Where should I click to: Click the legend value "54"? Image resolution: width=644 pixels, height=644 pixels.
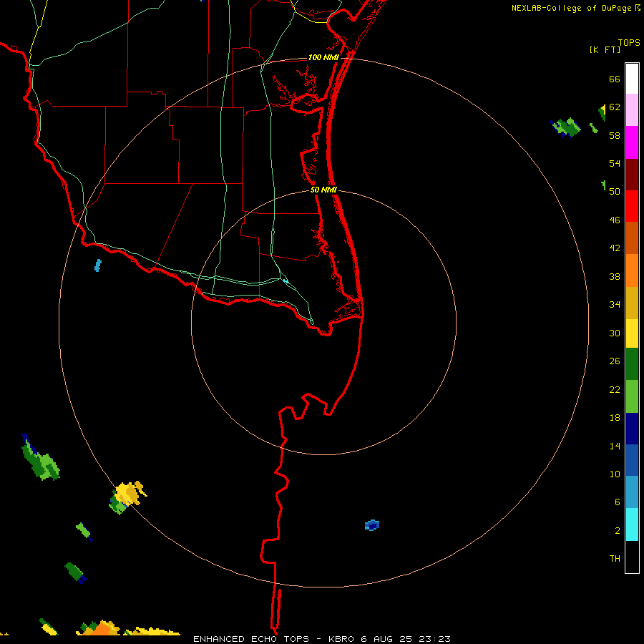(615, 163)
